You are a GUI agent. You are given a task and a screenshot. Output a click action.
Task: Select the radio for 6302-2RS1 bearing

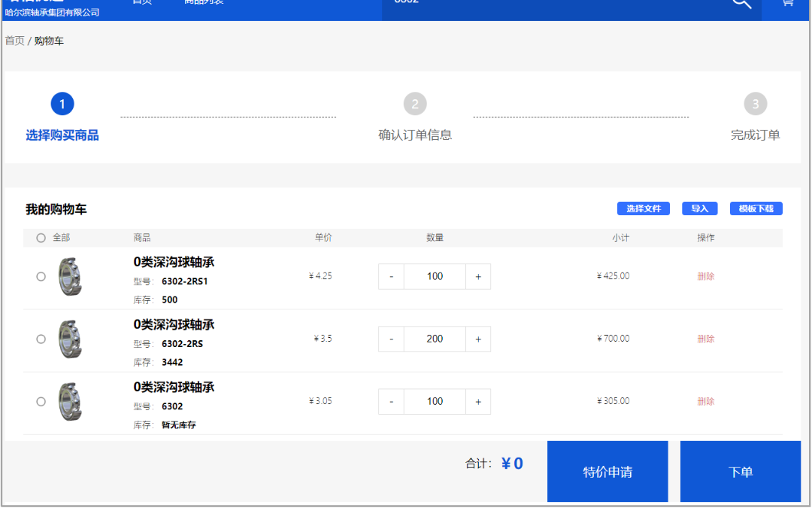(x=41, y=276)
